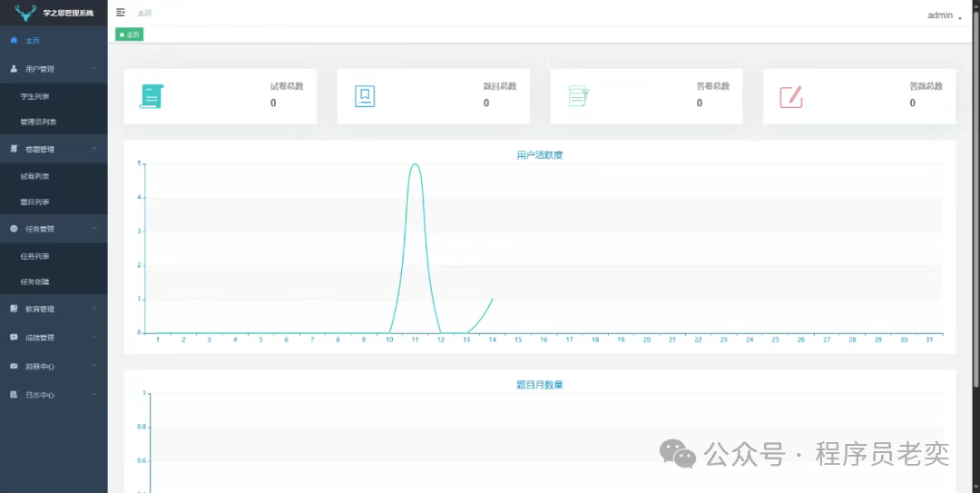The height and width of the screenshot is (493, 980).
Task: Expand the 消息中心 menu chevron
Action: click(93, 366)
